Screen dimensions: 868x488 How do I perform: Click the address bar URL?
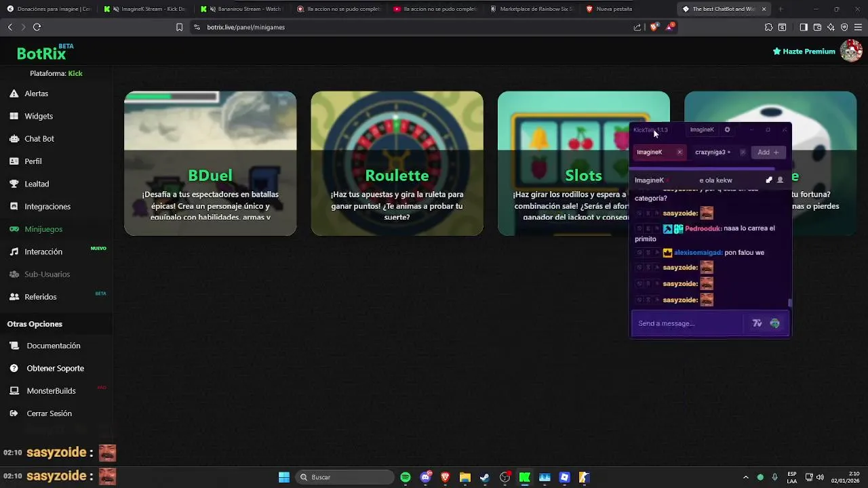pyautogui.click(x=245, y=27)
